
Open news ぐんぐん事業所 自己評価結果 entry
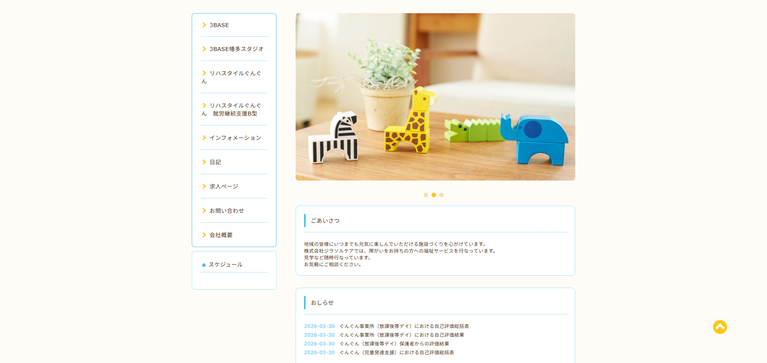pyautogui.click(x=402, y=335)
